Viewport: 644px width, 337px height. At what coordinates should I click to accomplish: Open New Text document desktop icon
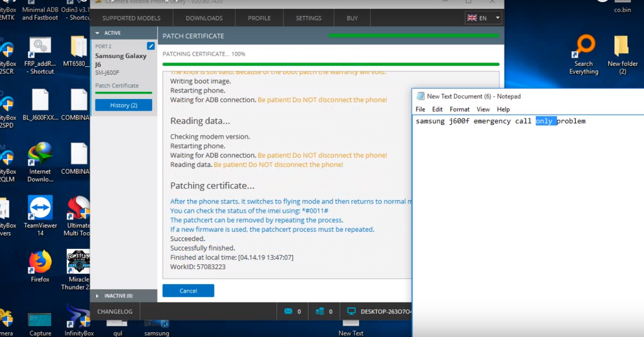pos(351,328)
